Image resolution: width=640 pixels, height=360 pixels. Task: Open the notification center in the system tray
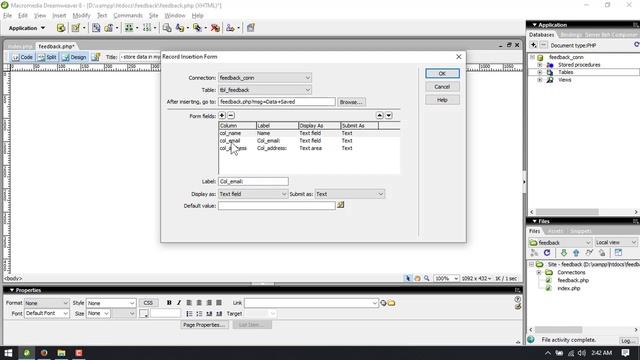(x=625, y=353)
